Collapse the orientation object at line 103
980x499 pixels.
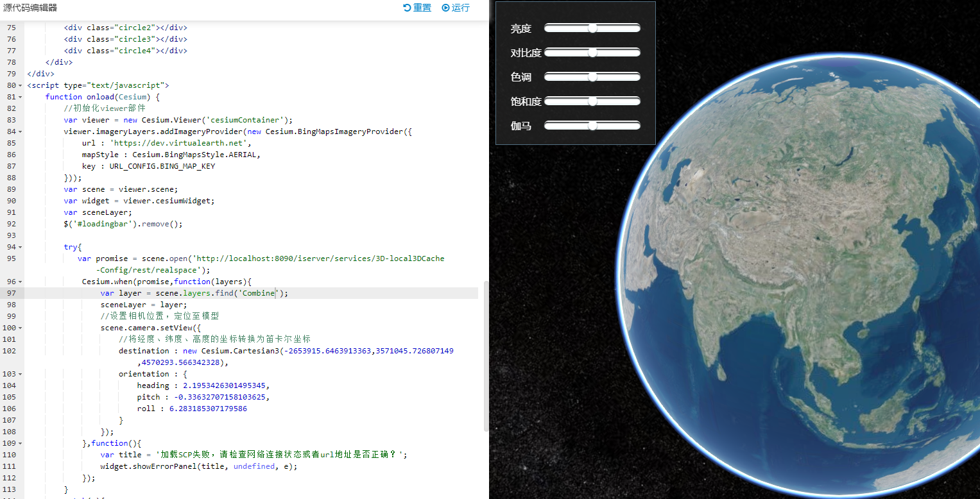click(21, 374)
